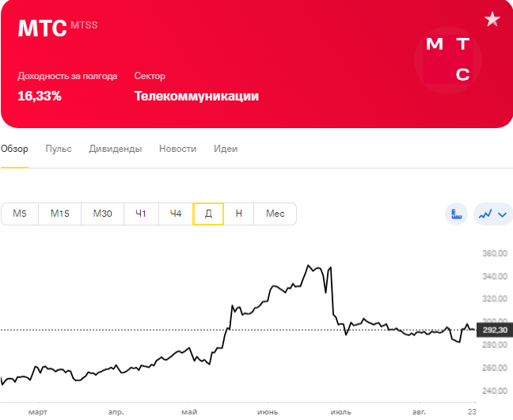Click the line chart type icon
The width and height of the screenshot is (513, 420).
(x=485, y=214)
